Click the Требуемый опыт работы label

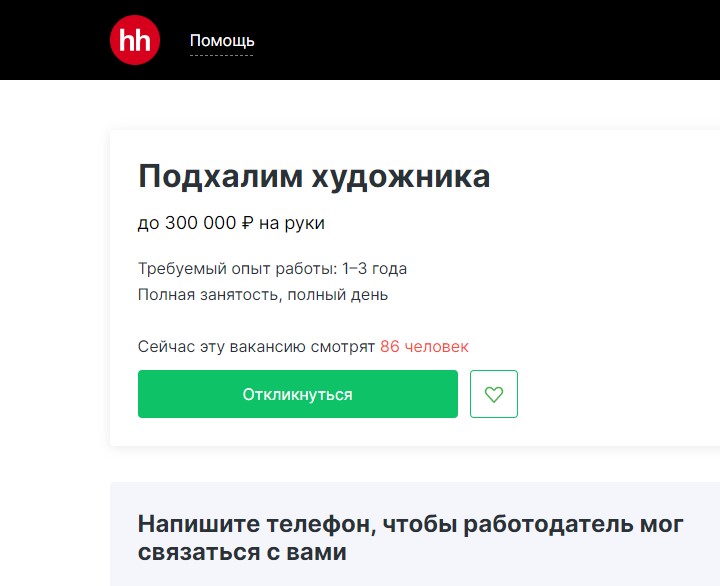click(x=237, y=269)
